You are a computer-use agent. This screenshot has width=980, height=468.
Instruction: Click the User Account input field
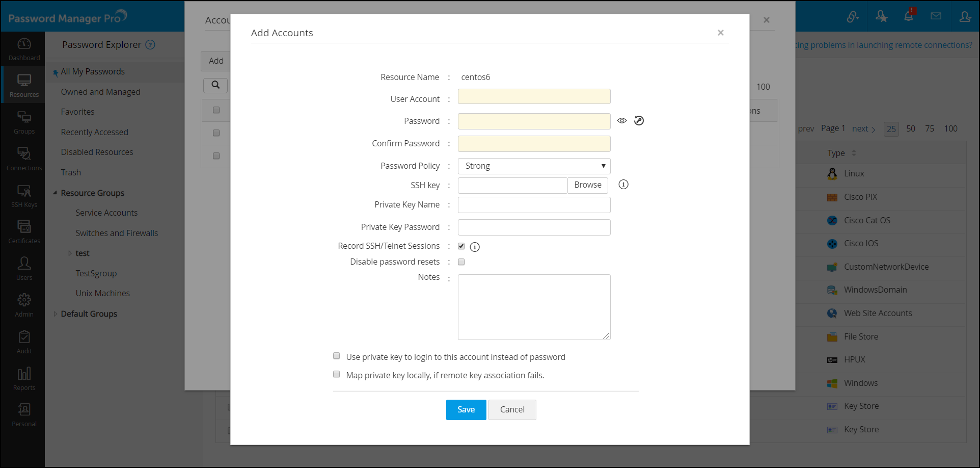pos(534,97)
